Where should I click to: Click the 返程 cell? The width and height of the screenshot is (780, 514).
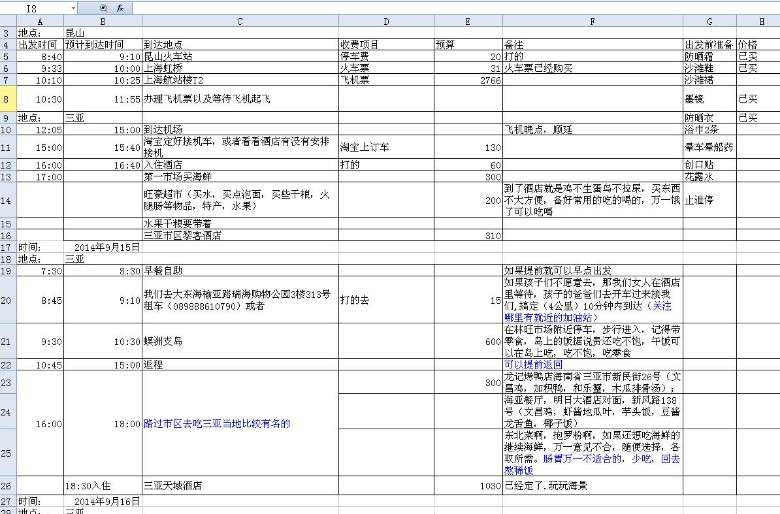(x=240, y=365)
